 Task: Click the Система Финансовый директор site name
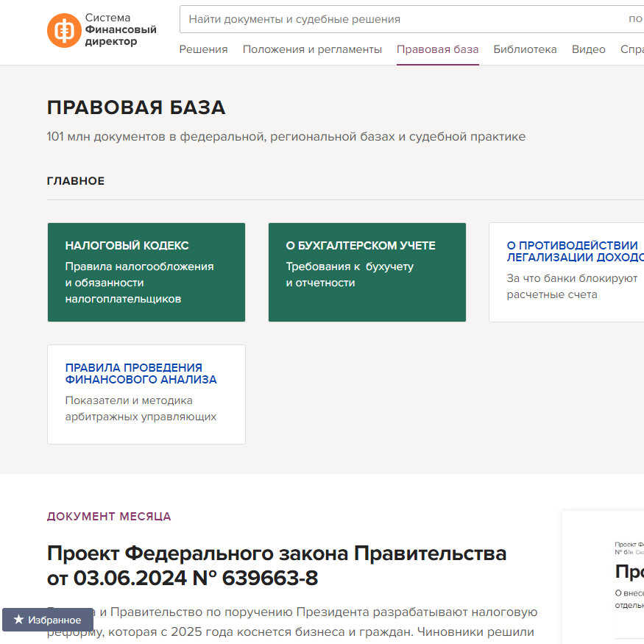pyautogui.click(x=121, y=29)
